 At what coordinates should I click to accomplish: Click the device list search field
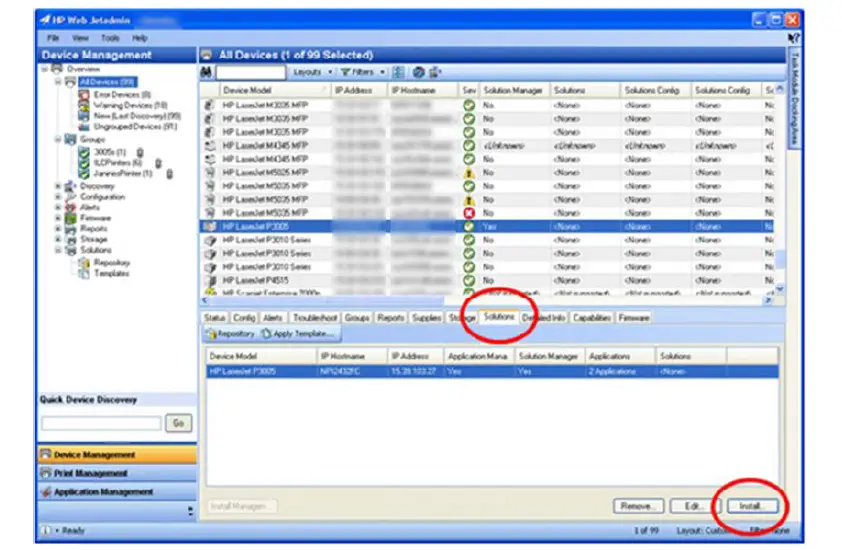(250, 72)
